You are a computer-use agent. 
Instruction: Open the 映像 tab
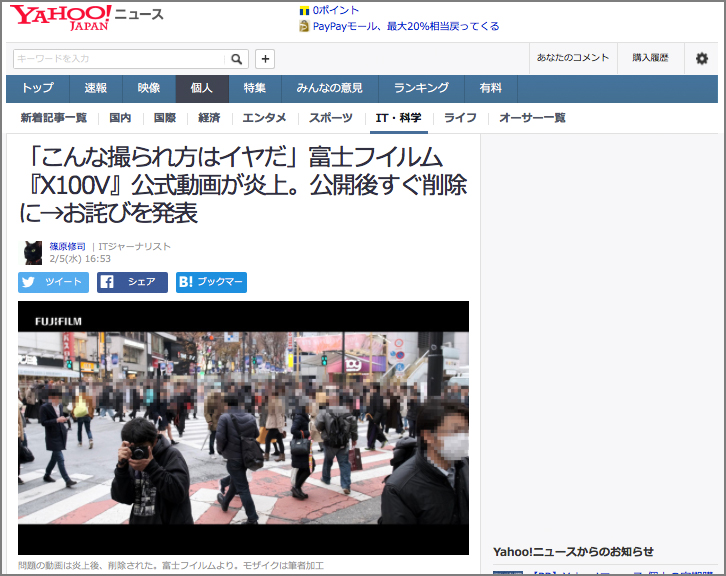click(x=149, y=88)
